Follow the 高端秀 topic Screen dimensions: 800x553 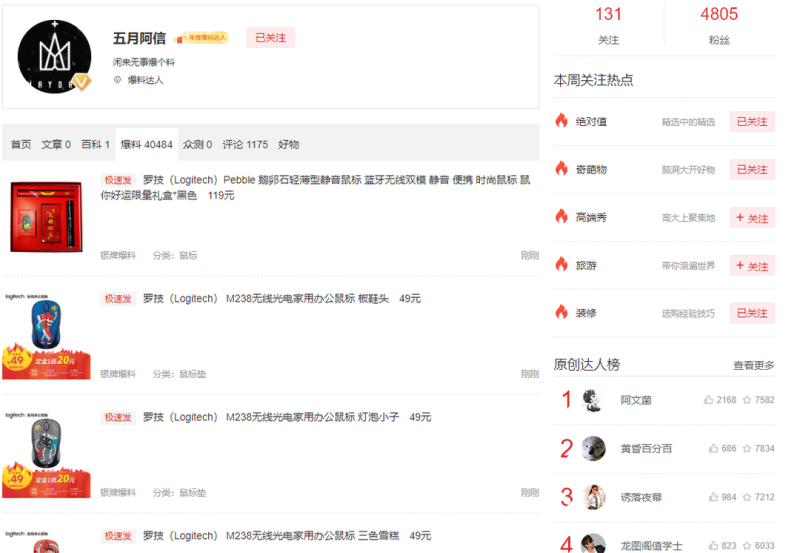(752, 218)
